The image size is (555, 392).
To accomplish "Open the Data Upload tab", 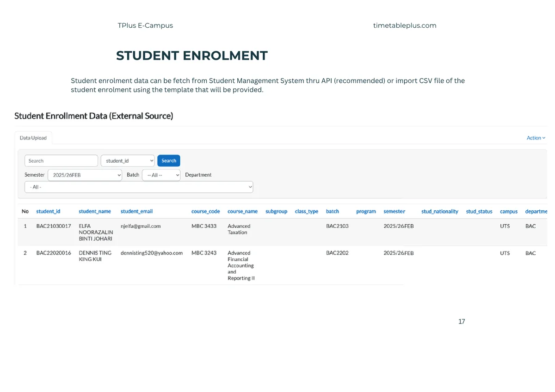I will (x=33, y=138).
